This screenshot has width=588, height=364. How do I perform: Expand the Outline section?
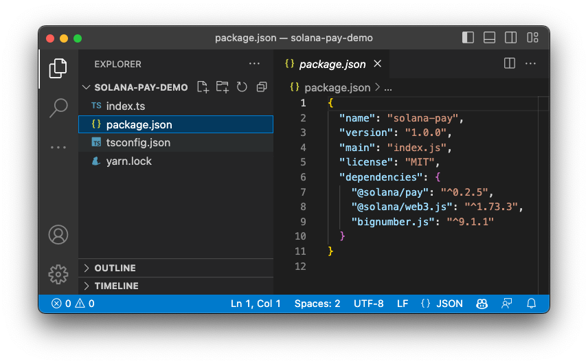coord(87,268)
